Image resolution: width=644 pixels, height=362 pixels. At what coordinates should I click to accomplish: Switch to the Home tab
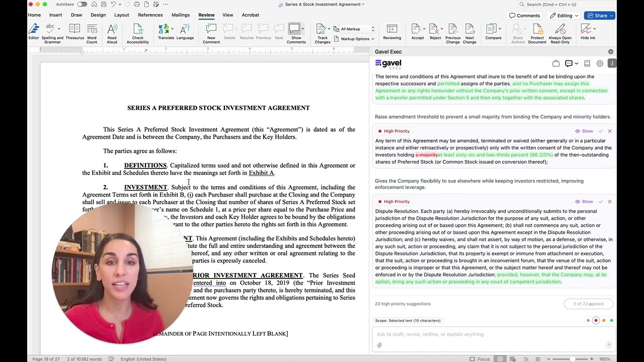point(34,15)
